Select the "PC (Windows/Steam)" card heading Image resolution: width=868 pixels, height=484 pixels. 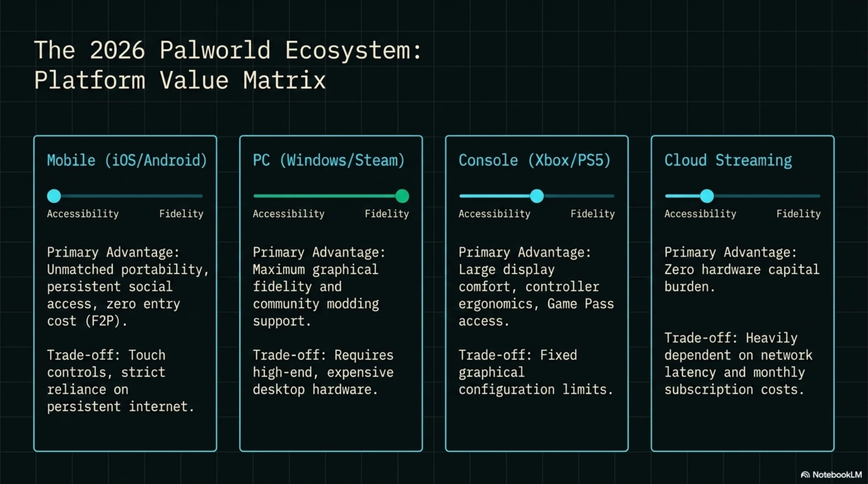point(328,160)
